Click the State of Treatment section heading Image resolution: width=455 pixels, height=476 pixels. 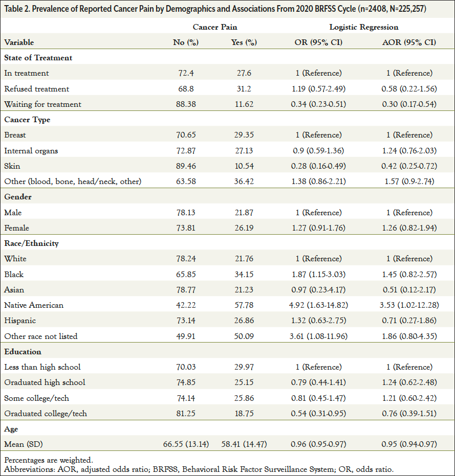point(38,58)
